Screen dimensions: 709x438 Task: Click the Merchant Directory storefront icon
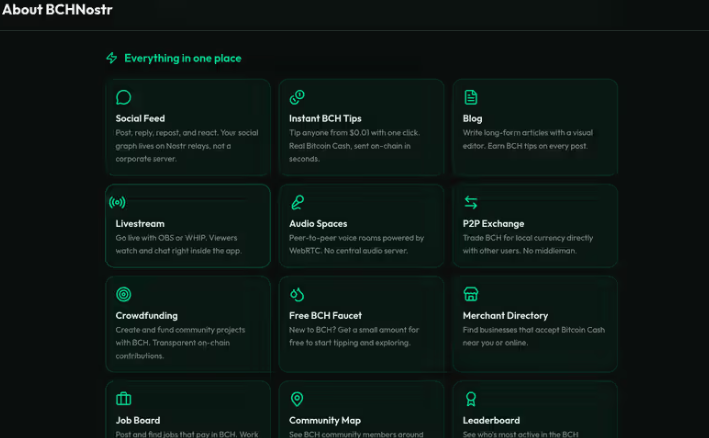pyautogui.click(x=471, y=294)
